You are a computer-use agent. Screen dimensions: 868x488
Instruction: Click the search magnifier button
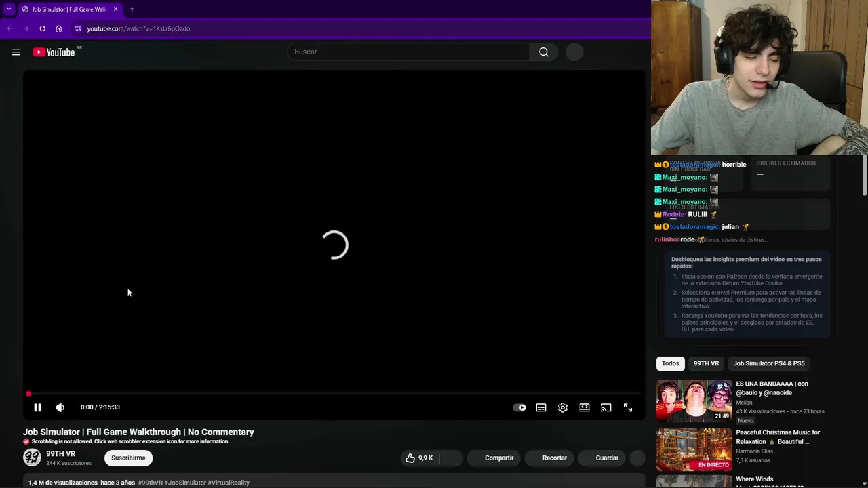(544, 52)
